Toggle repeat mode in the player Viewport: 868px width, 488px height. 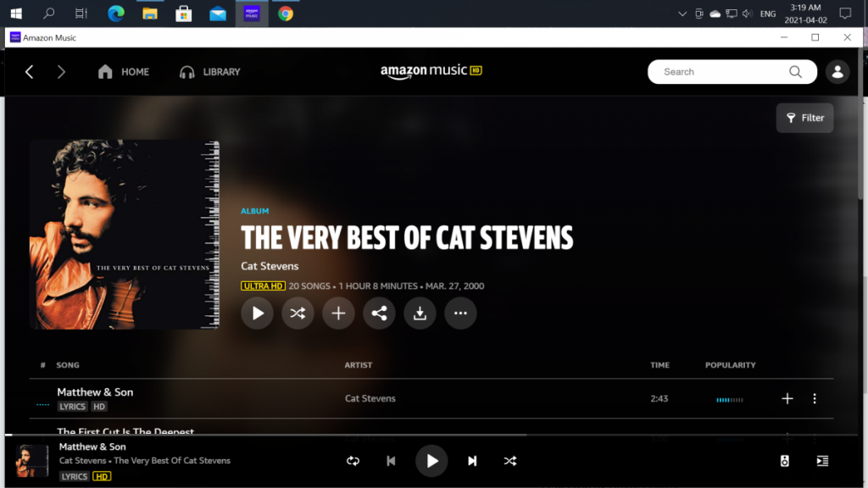coord(353,461)
